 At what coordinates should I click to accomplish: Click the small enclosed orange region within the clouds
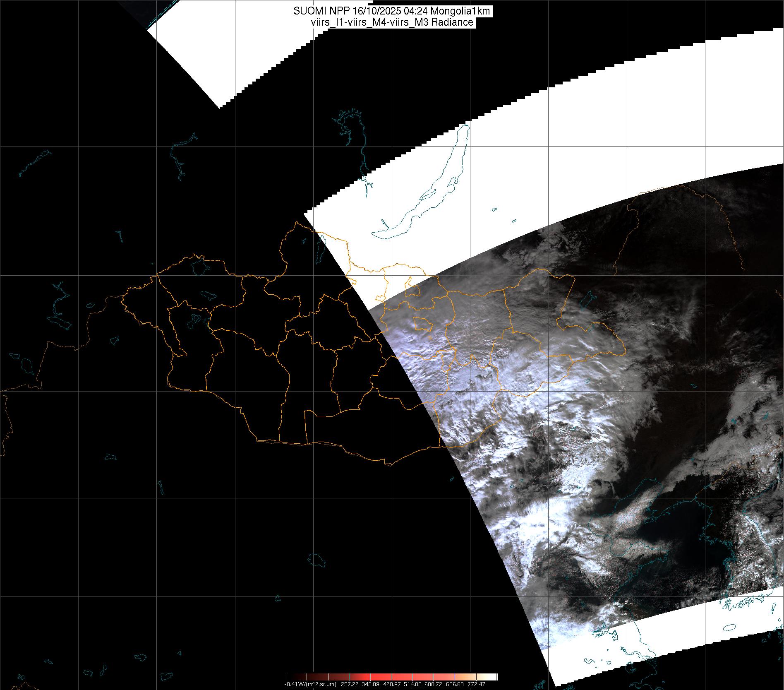click(x=423, y=324)
